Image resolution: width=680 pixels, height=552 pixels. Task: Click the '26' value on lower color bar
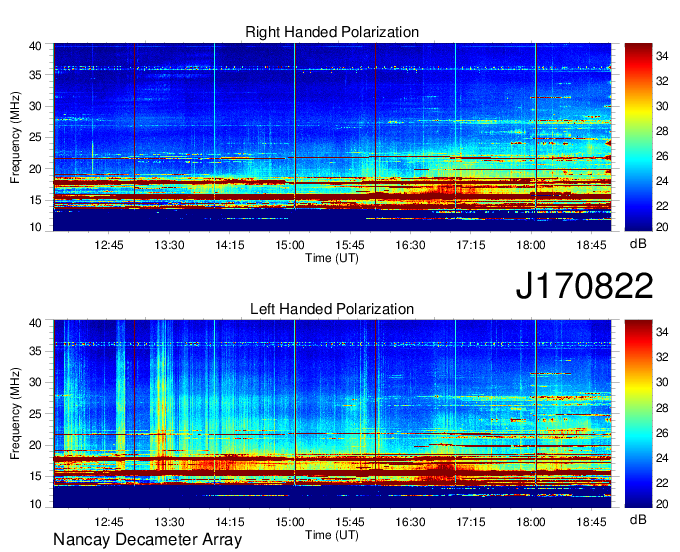tap(662, 433)
